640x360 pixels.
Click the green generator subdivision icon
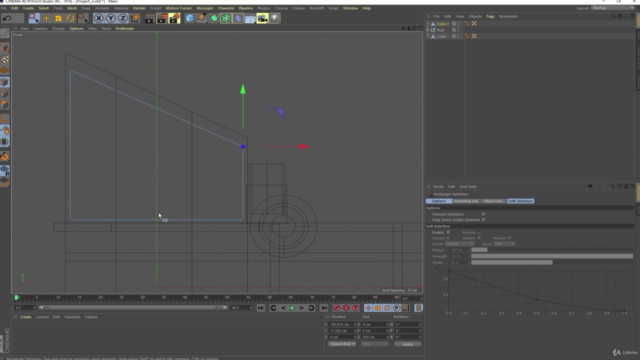click(x=214, y=18)
